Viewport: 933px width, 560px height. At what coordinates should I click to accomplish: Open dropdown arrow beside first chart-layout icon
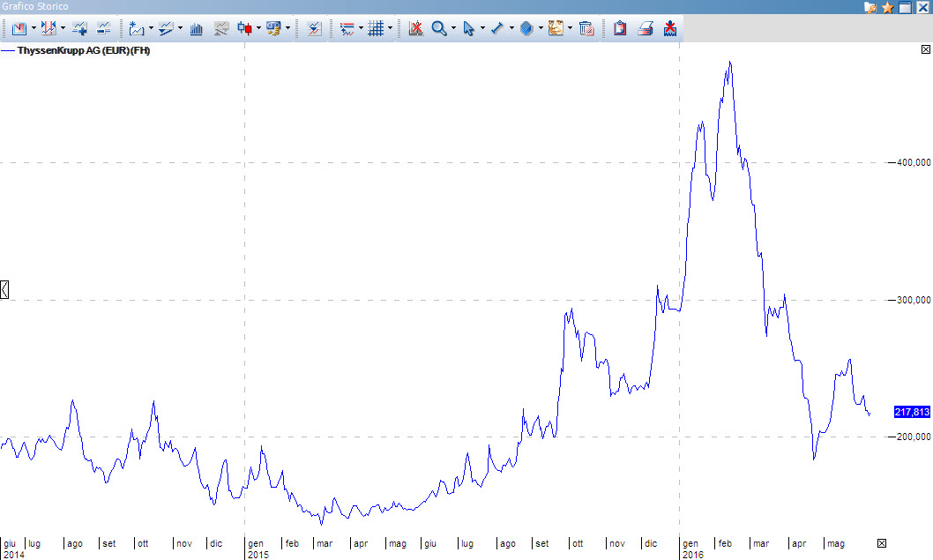click(x=34, y=28)
